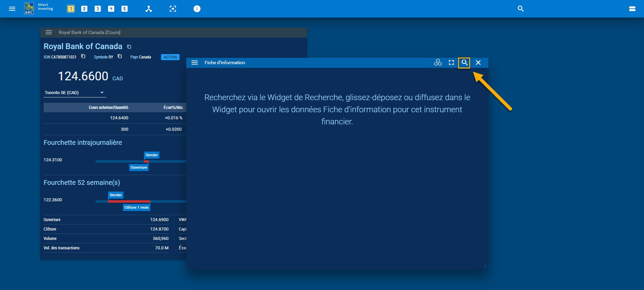
Task: Click the Clôture 1 mois marker
Action: [137, 207]
